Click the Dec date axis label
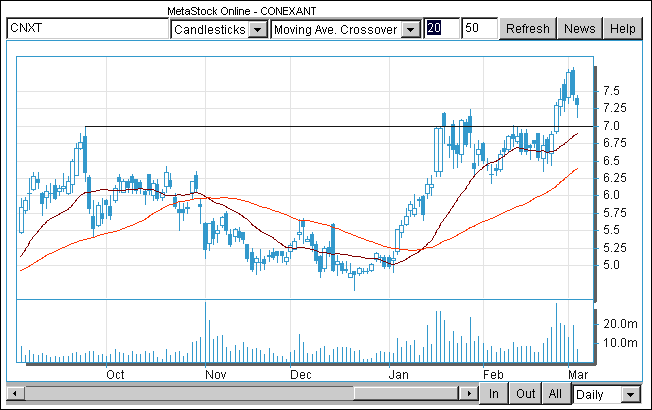 pos(301,375)
